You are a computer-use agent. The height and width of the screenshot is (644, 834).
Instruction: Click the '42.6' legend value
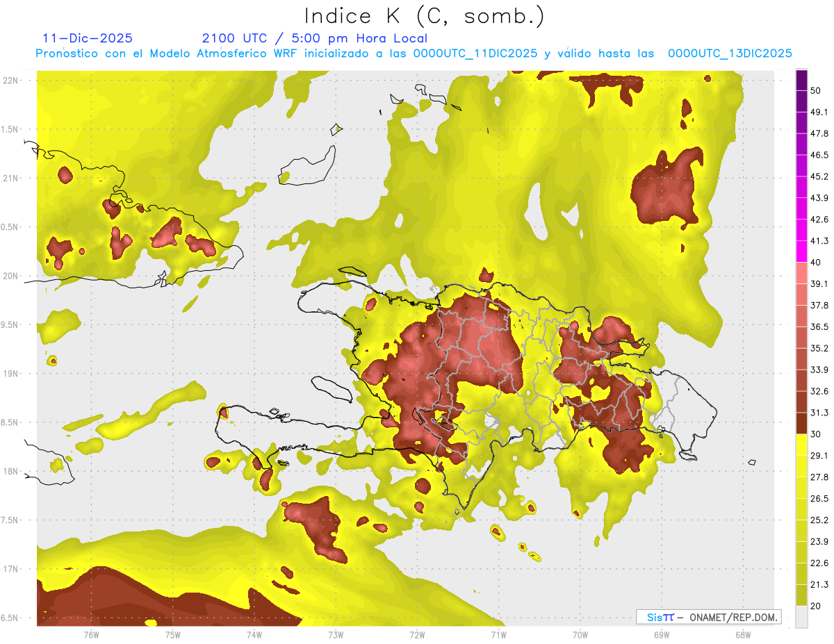819,220
